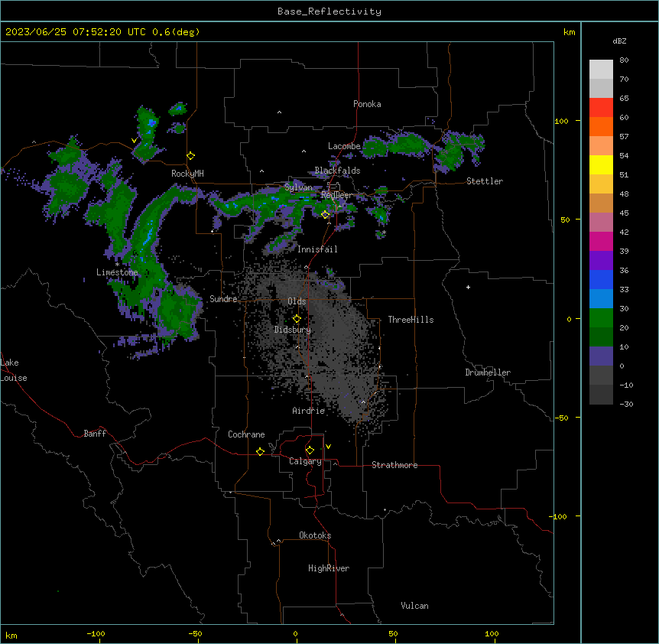Viewport: 659px width, 644px height.
Task: Select the purple 36-39 dBZ color swatch
Action: pyautogui.click(x=601, y=261)
